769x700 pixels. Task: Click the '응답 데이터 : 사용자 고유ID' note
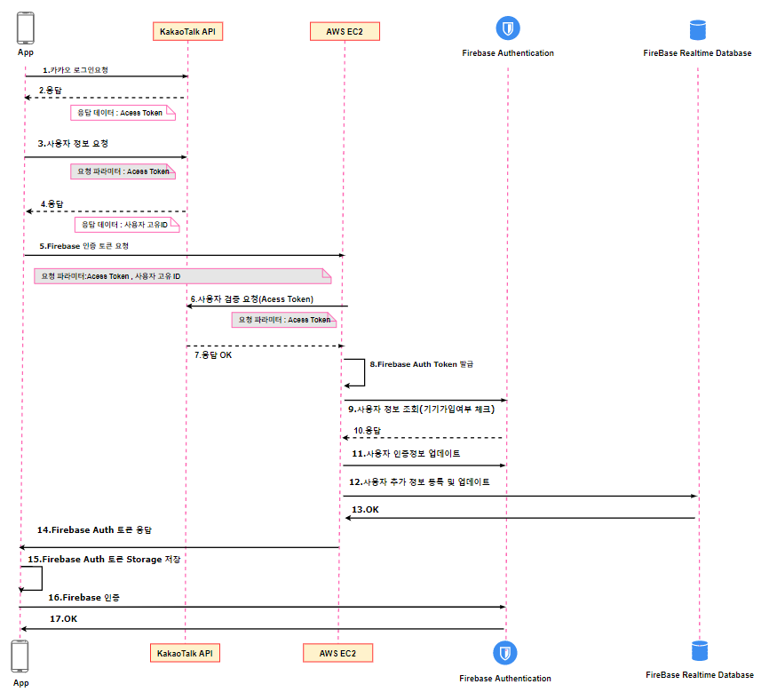tap(127, 225)
